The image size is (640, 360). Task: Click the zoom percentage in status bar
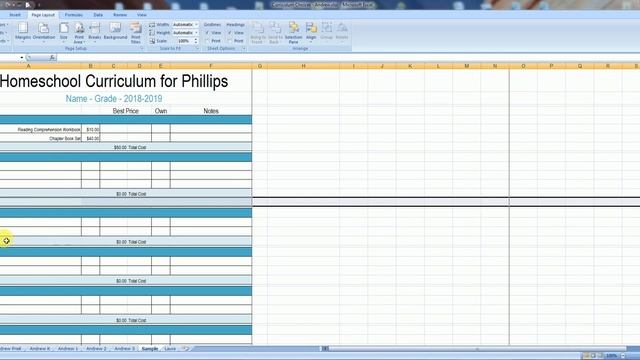click(611, 356)
